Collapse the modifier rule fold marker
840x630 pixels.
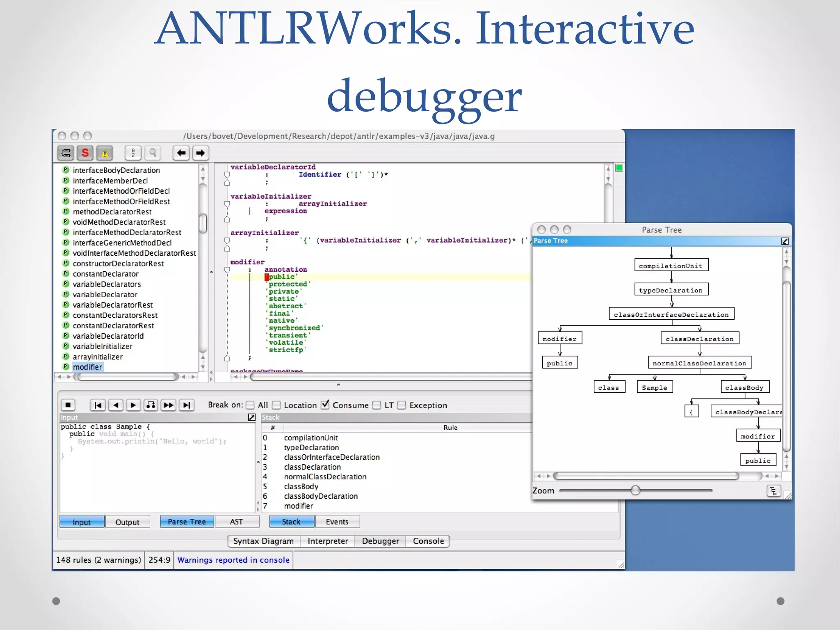[227, 270]
